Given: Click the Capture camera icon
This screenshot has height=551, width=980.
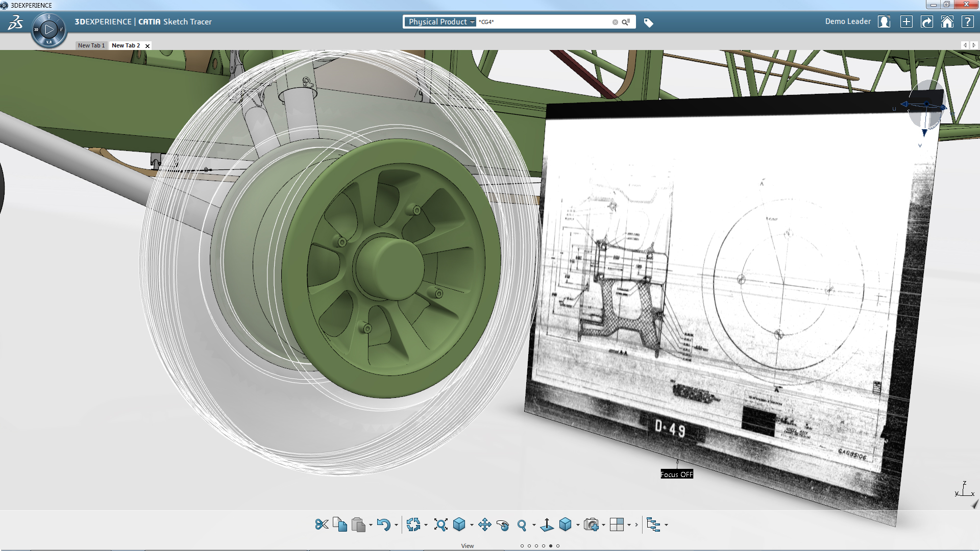Looking at the screenshot, I should click(591, 524).
